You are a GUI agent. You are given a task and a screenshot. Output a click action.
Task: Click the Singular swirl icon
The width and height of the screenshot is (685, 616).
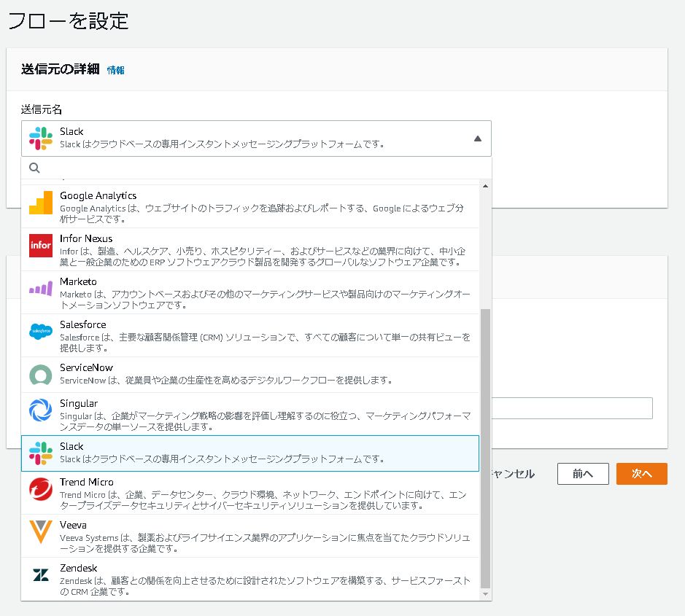point(40,409)
